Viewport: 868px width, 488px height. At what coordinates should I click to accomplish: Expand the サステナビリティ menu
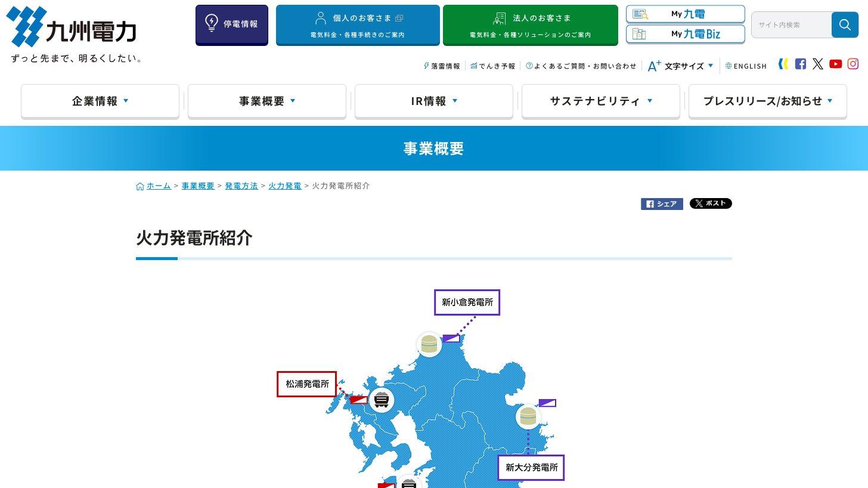[x=601, y=101]
